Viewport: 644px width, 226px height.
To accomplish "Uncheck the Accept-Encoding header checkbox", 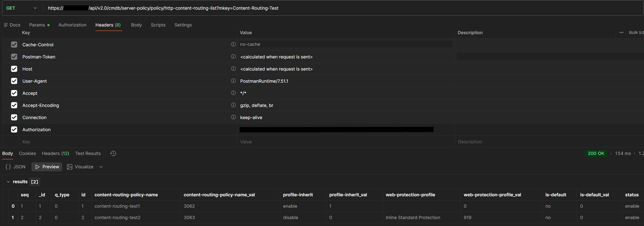I will point(14,105).
